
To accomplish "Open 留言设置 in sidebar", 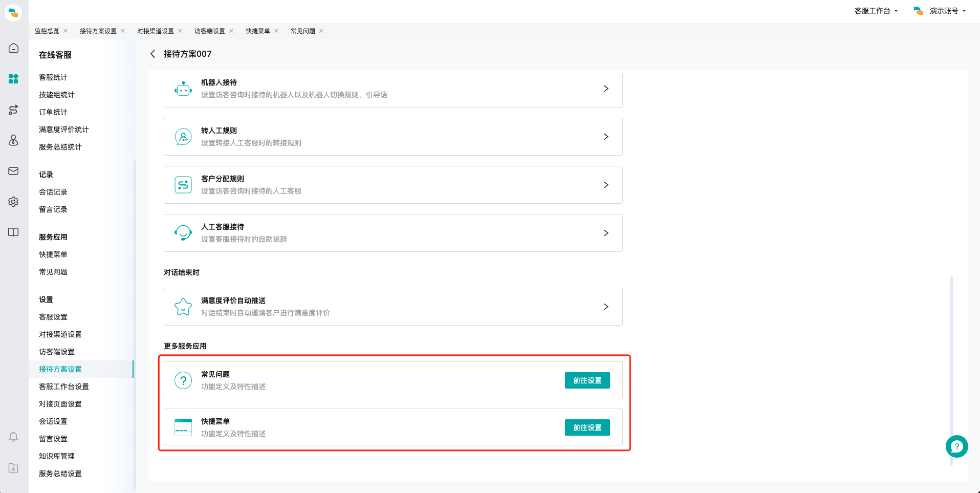I will tap(53, 439).
